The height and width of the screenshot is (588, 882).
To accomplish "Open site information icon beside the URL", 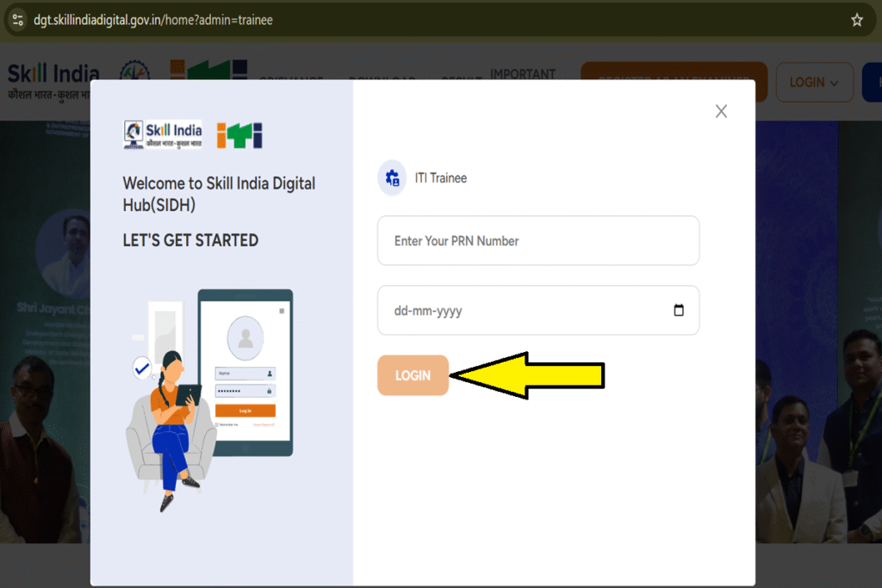I will pyautogui.click(x=18, y=20).
